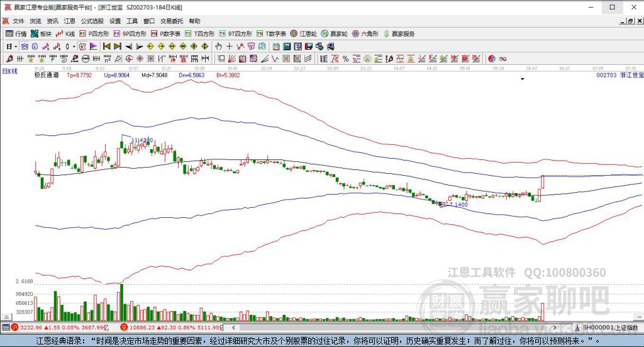Viewport: 644px width, 347px height.
Task: Click SH000001,上证指数 in status bar
Action: pyautogui.click(x=610, y=327)
